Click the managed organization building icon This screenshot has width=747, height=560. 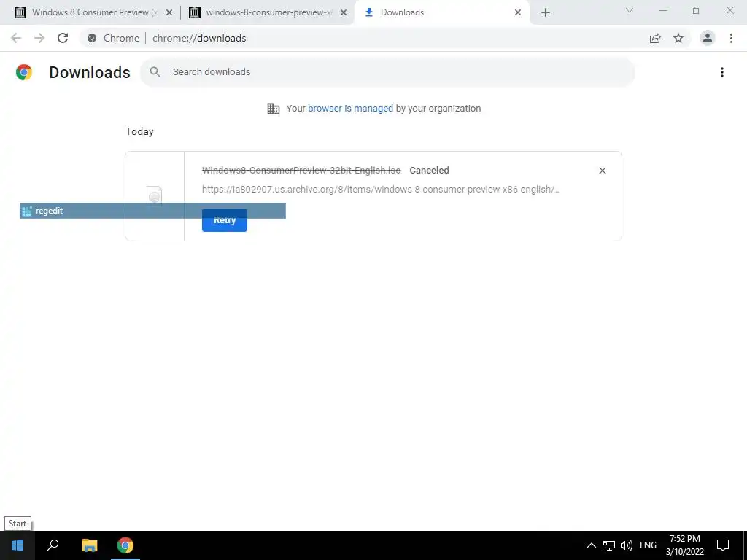(x=274, y=109)
